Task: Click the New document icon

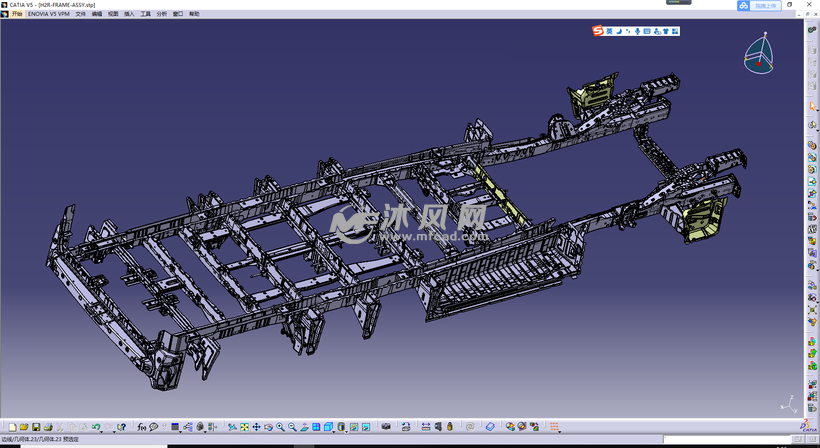Action: tap(12, 427)
